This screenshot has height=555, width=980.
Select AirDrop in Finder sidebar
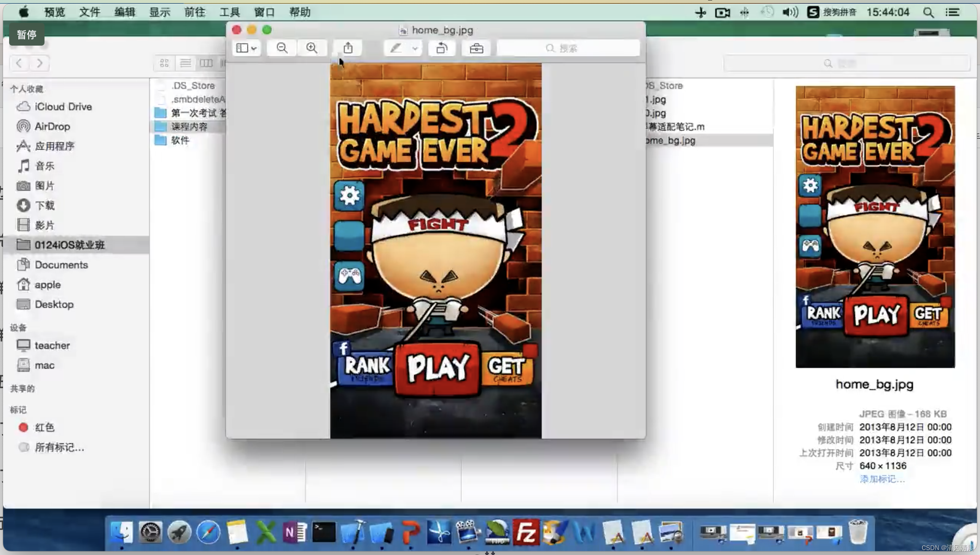click(52, 127)
